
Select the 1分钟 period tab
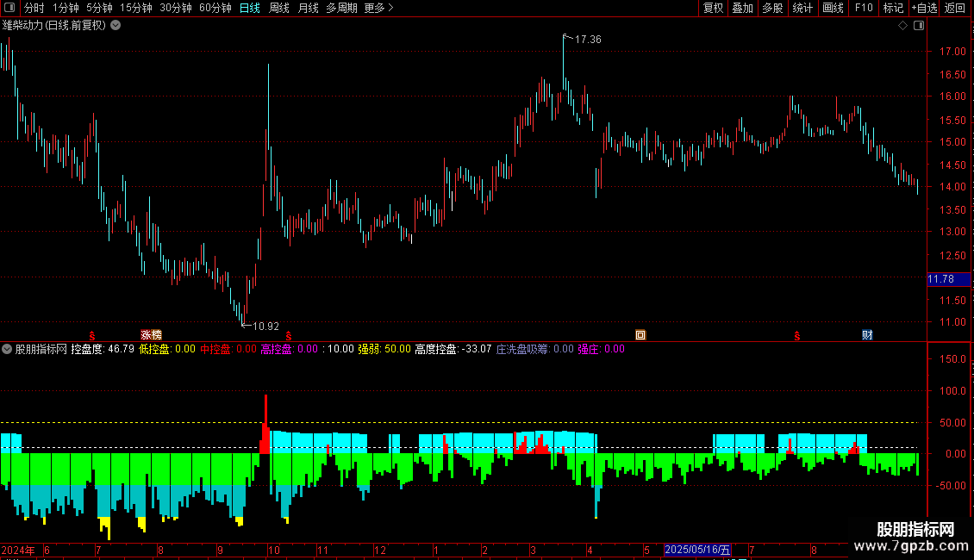click(66, 8)
